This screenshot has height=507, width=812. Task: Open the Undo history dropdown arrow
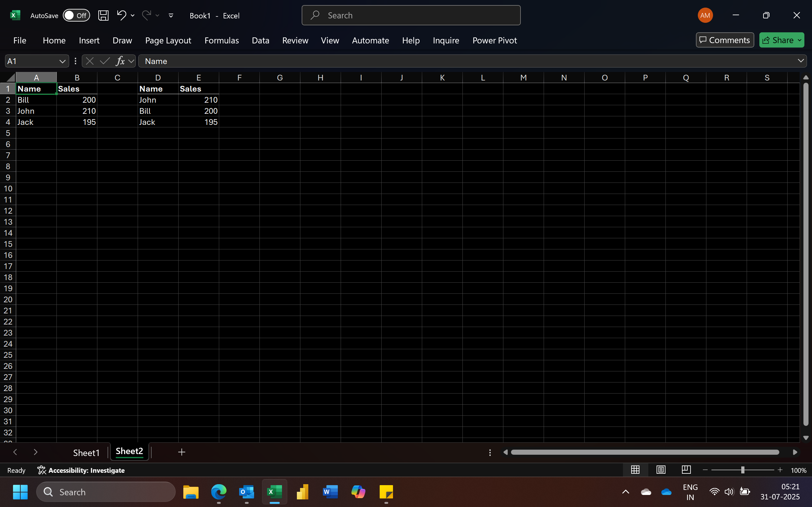pos(133,16)
